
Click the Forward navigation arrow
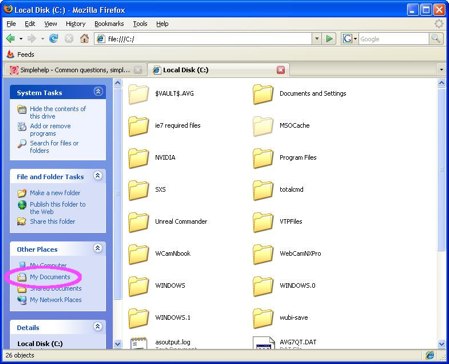pyautogui.click(x=32, y=39)
